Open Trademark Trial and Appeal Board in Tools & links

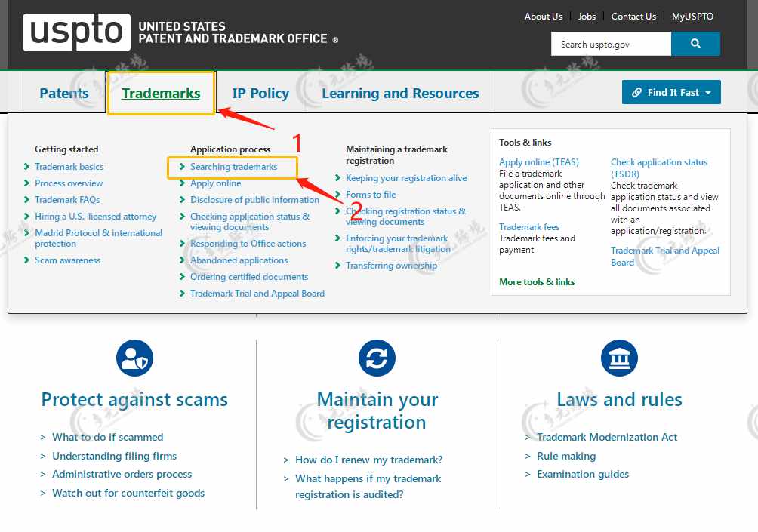click(x=664, y=256)
